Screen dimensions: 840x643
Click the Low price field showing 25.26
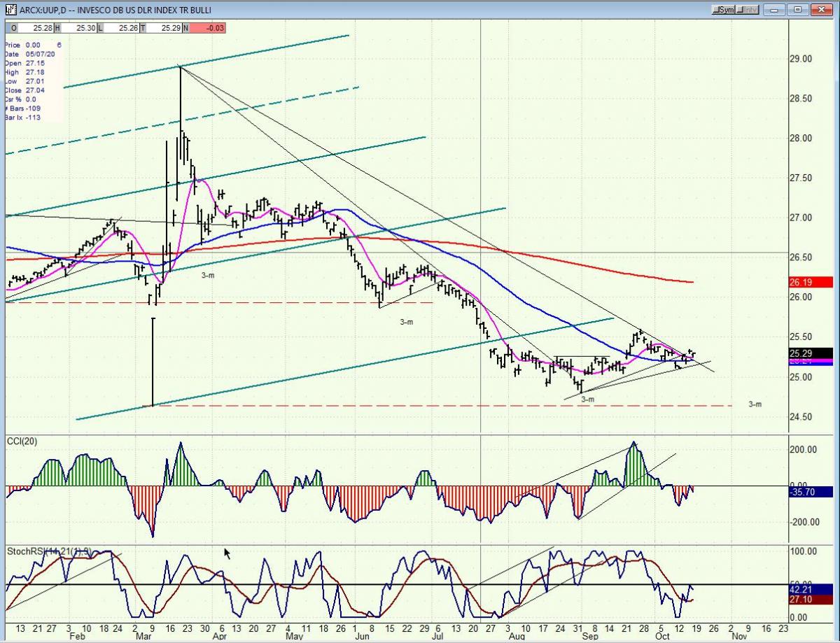click(x=120, y=27)
